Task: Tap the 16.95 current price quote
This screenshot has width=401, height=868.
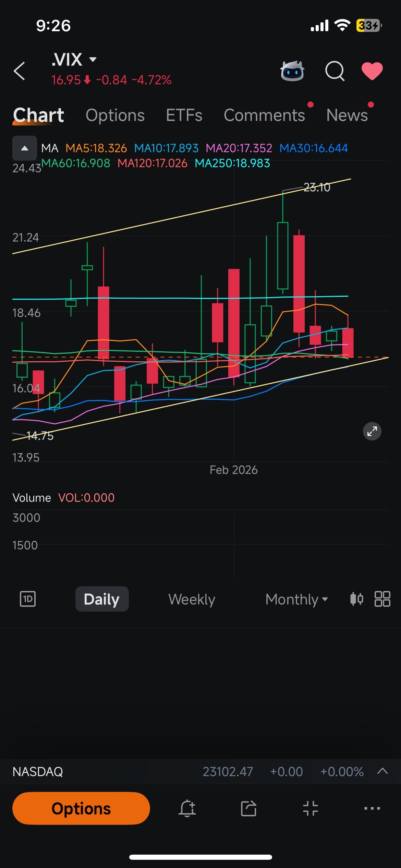Action: point(66,80)
